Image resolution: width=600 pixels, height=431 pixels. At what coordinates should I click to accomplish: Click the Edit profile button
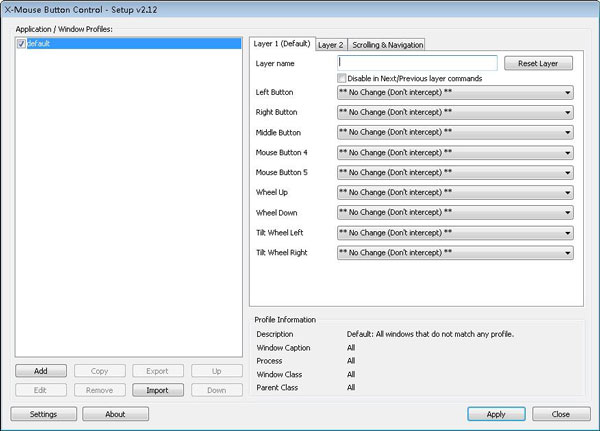[41, 390]
